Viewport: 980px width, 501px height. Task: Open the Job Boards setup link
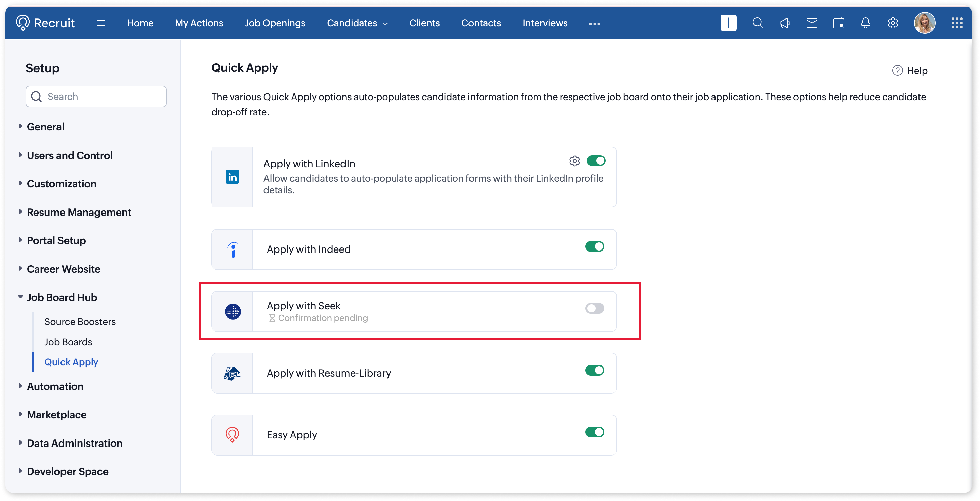(x=68, y=342)
